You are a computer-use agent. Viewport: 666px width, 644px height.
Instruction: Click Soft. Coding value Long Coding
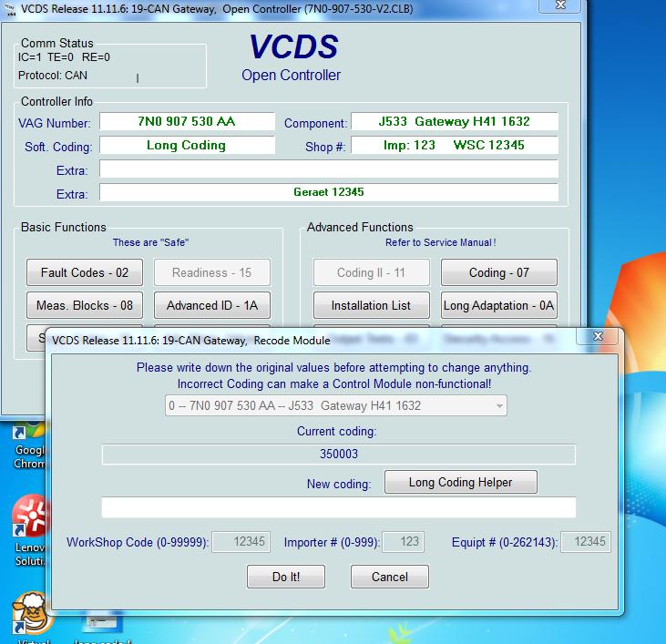(187, 145)
